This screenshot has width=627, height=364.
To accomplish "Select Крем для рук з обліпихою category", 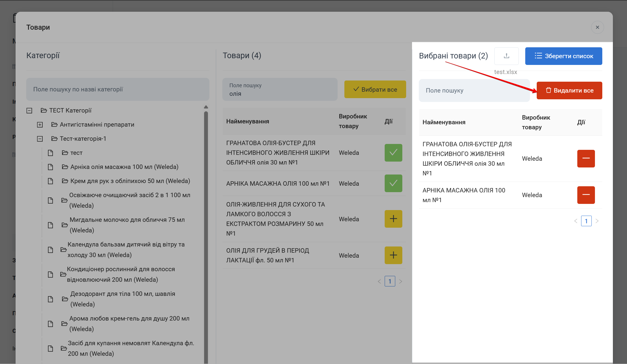I will point(130,181).
